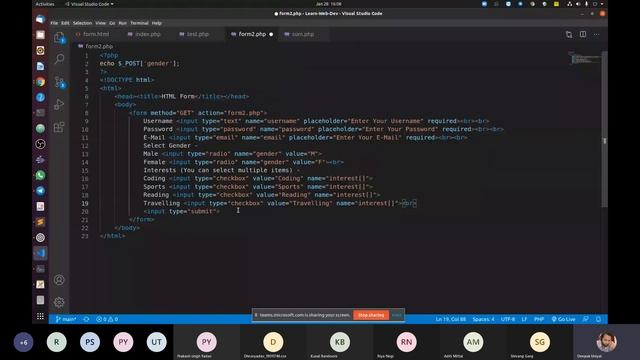640x360 pixels.
Task: Click the feedback icon in the status bar
Action: pyautogui.click(x=586, y=319)
